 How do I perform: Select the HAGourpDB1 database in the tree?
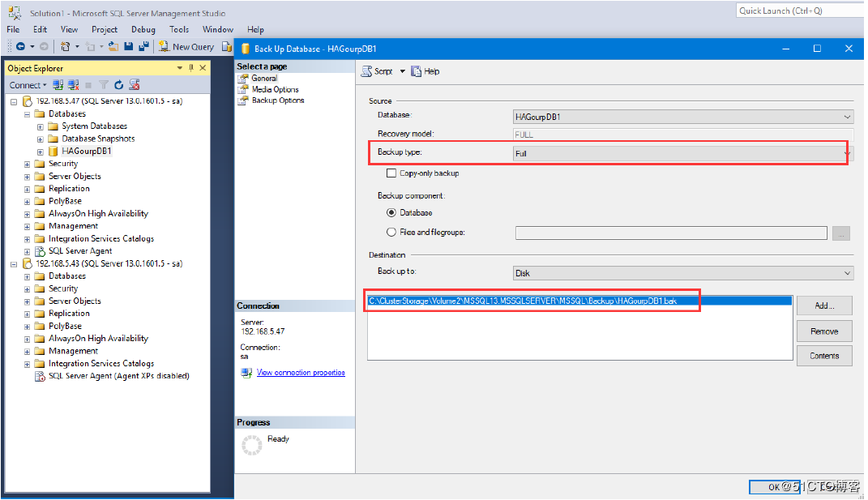87,152
